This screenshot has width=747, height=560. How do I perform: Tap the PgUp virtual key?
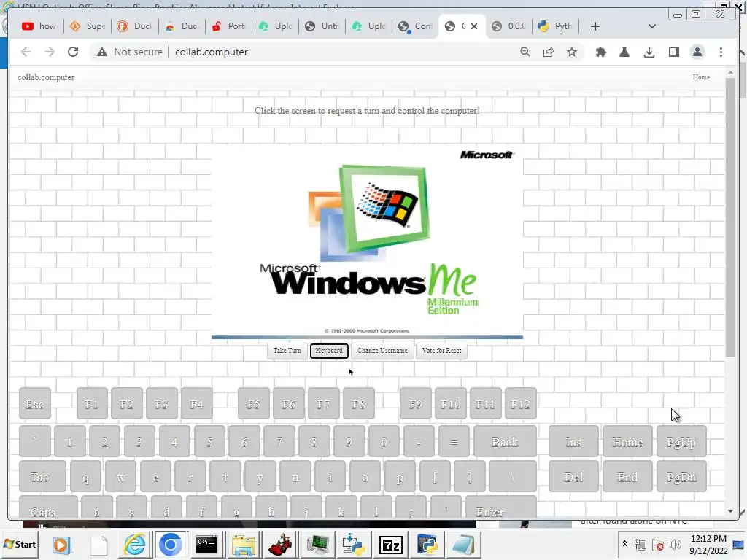[x=681, y=442]
